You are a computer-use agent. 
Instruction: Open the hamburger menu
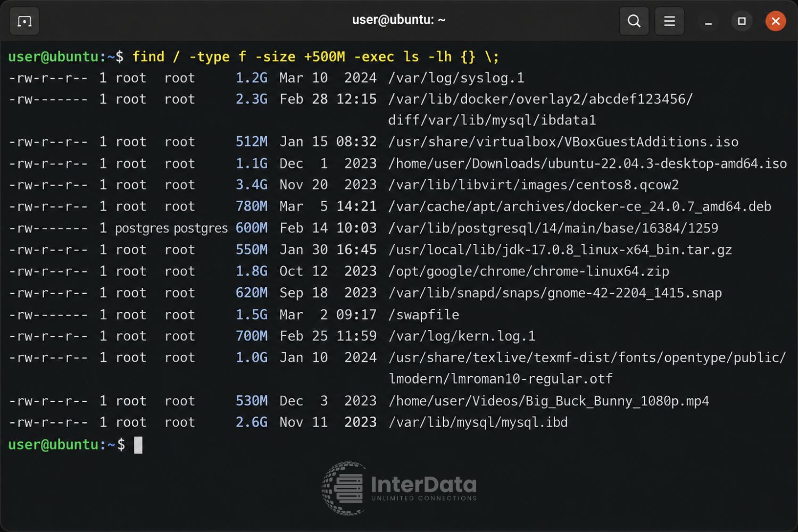[x=669, y=21]
